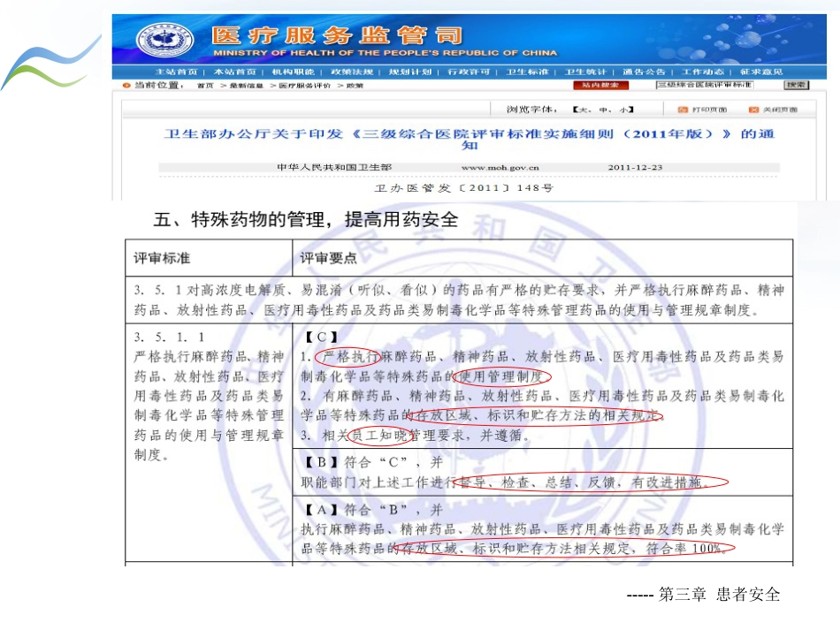Open the 主站首页 nav item

click(x=176, y=72)
